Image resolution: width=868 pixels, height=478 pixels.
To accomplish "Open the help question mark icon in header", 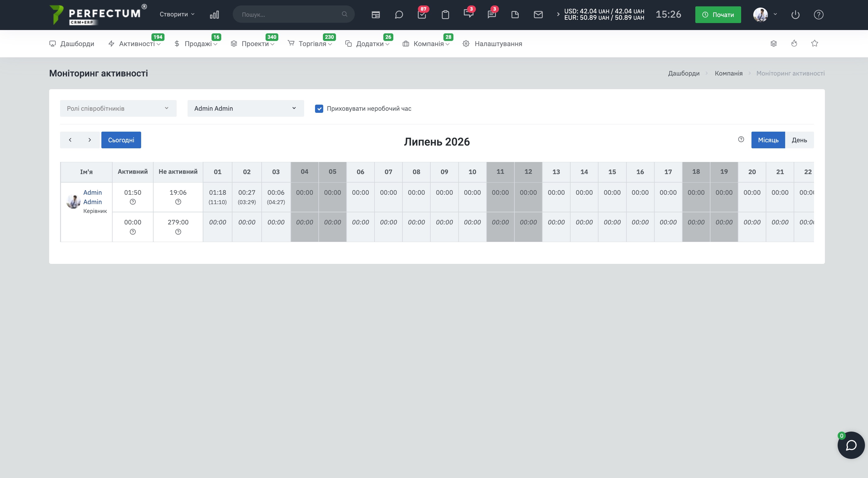I will [x=819, y=15].
